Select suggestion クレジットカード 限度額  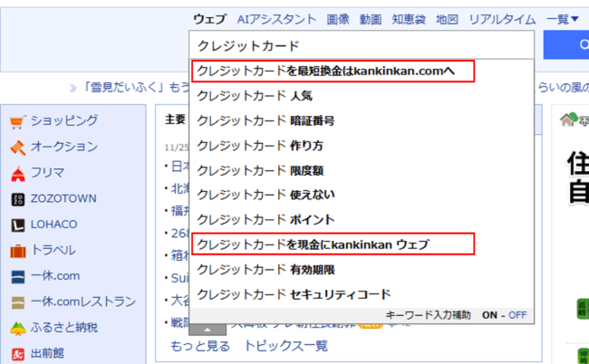pyautogui.click(x=362, y=170)
